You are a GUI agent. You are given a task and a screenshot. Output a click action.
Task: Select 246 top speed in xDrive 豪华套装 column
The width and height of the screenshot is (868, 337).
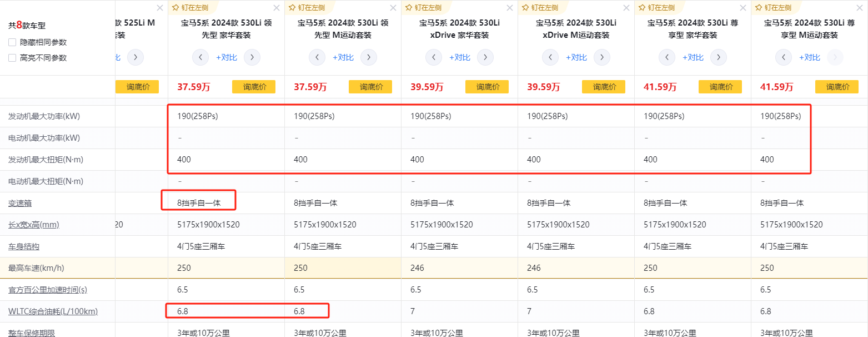(x=417, y=268)
